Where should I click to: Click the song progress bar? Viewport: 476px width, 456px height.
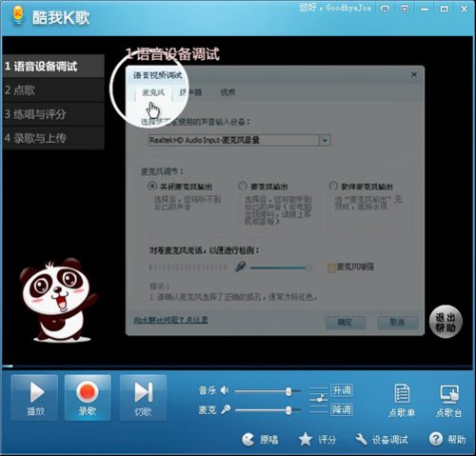click(x=237, y=367)
